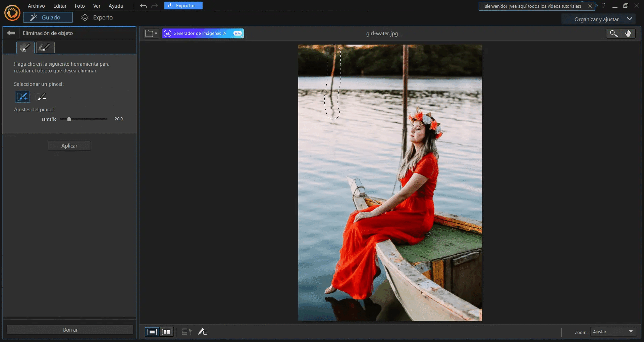
Task: Open the folder dropdown arrow
Action: pyautogui.click(x=156, y=33)
